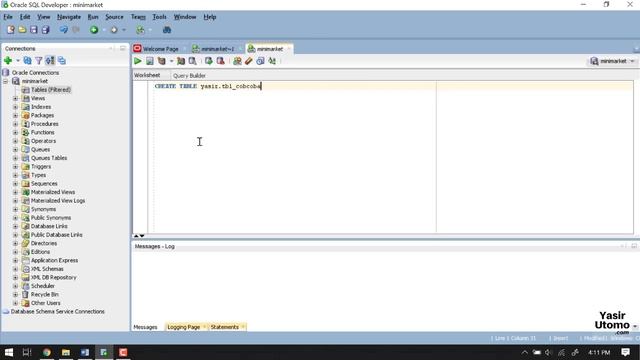Click the Save All toolbar icon
640x360 pixels.
tap(45, 30)
